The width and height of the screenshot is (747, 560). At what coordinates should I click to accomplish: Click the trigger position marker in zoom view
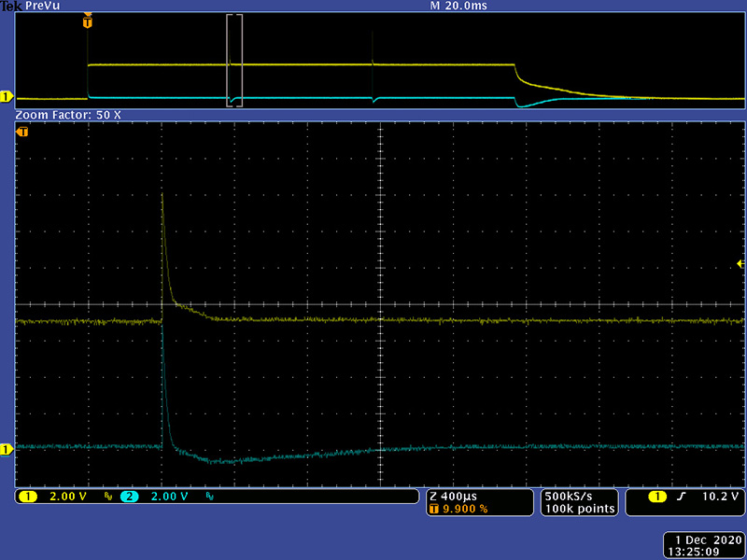pos(22,132)
